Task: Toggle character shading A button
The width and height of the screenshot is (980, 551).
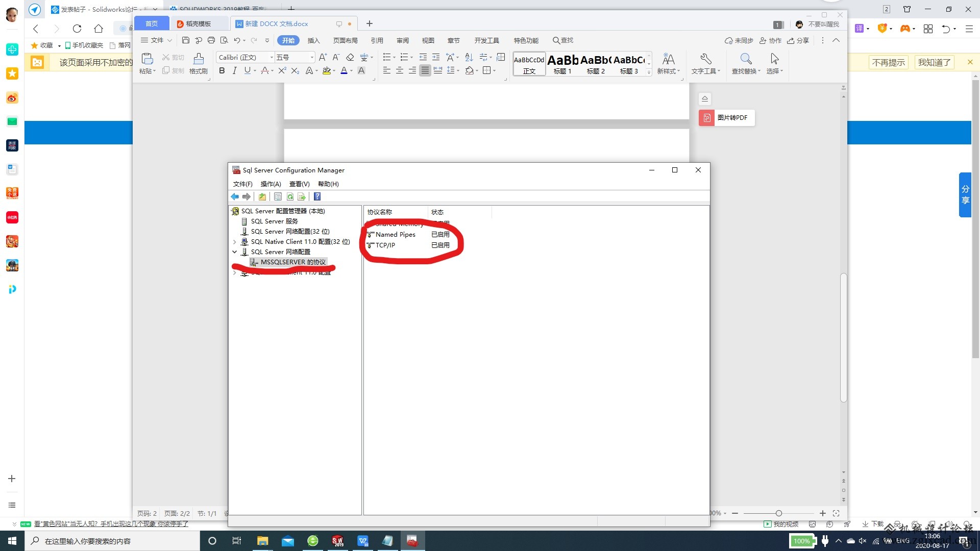Action: coord(361,71)
